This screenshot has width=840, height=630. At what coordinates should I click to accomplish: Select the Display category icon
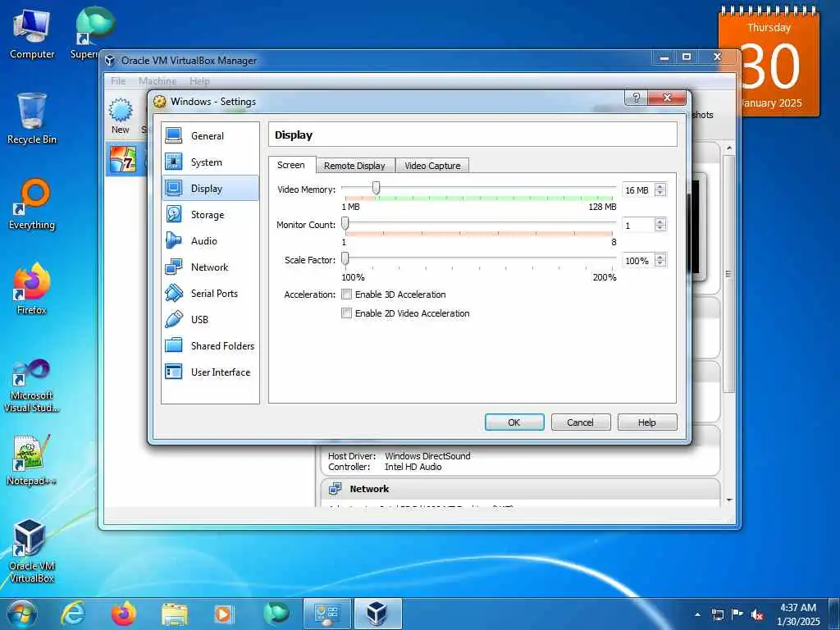tap(174, 189)
